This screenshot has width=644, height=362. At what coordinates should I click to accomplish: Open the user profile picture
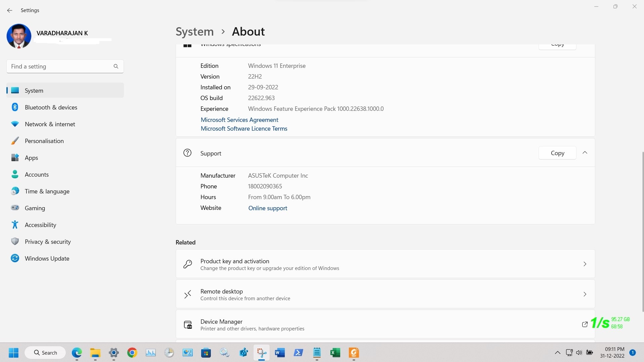(19, 36)
